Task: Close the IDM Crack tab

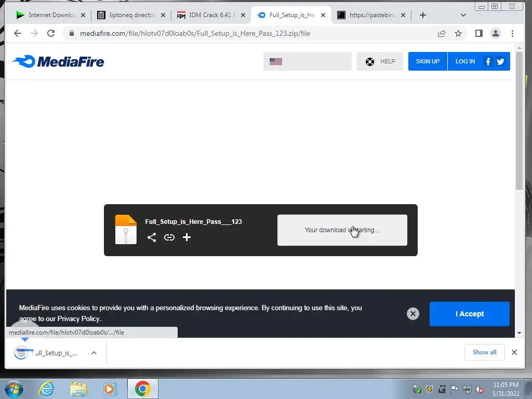Action: (x=243, y=15)
